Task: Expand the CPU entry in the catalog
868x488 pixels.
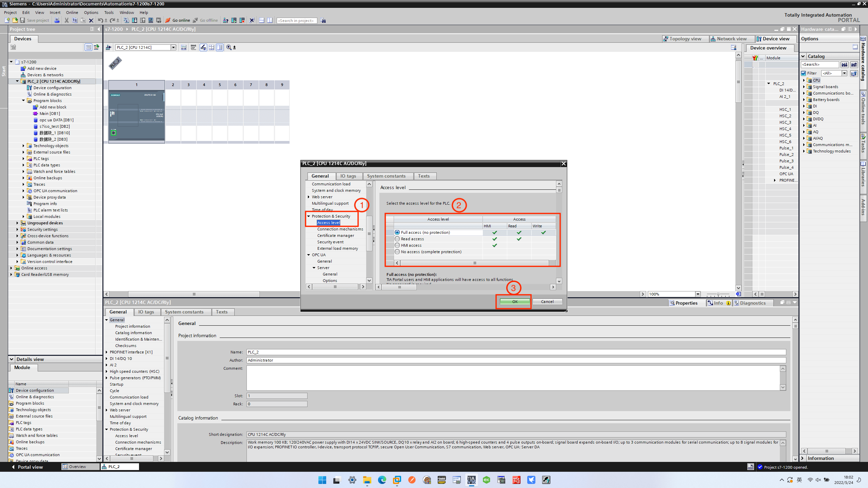Action: [804, 80]
